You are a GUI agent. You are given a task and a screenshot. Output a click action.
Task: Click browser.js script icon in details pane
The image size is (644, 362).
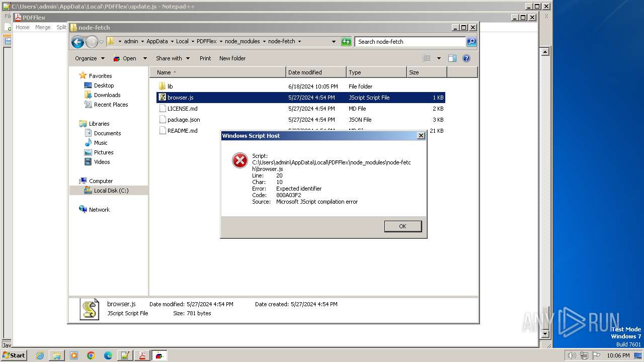click(x=90, y=309)
